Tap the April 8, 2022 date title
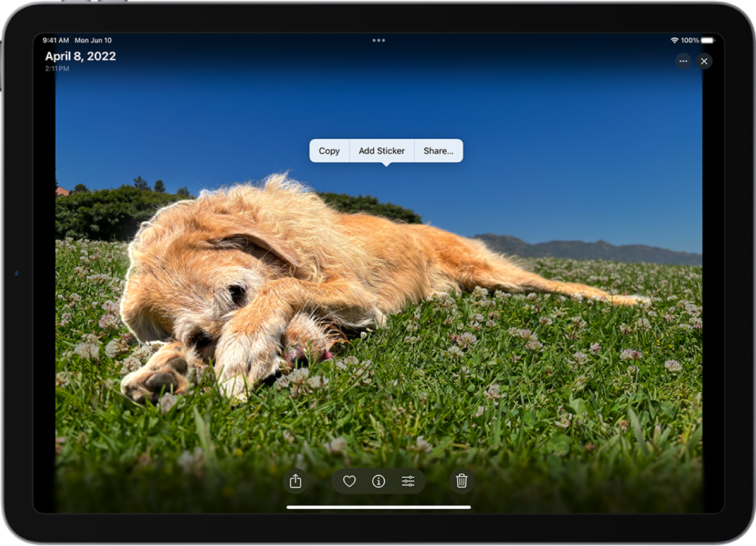The height and width of the screenshot is (546, 756). pyautogui.click(x=80, y=56)
